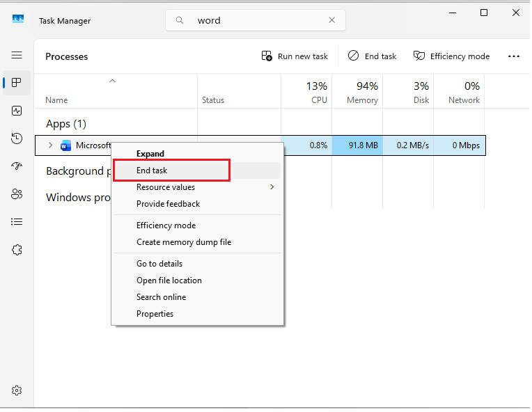
Task: Click End task in the top toolbar
Action: point(372,56)
